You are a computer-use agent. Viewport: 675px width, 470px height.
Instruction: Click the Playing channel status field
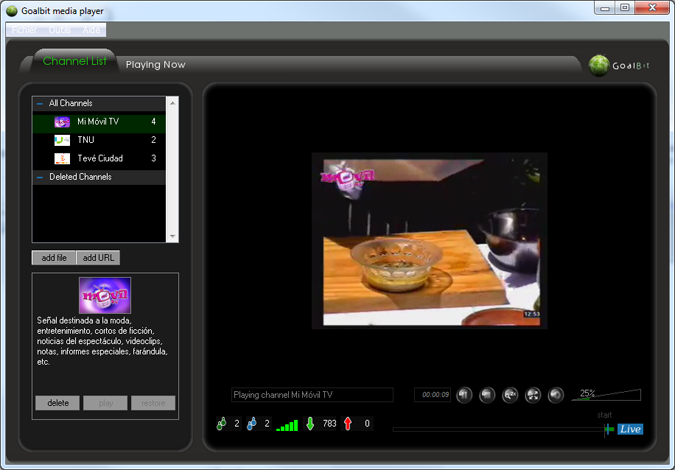coord(312,395)
